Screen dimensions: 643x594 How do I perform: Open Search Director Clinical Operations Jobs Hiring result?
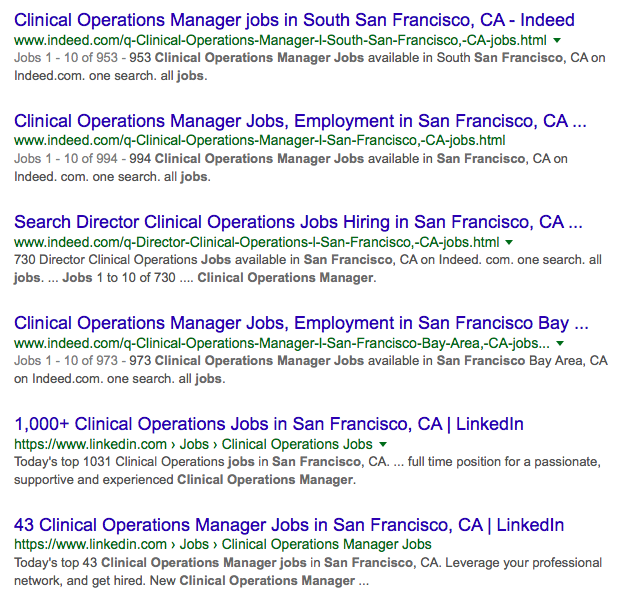coord(298,222)
